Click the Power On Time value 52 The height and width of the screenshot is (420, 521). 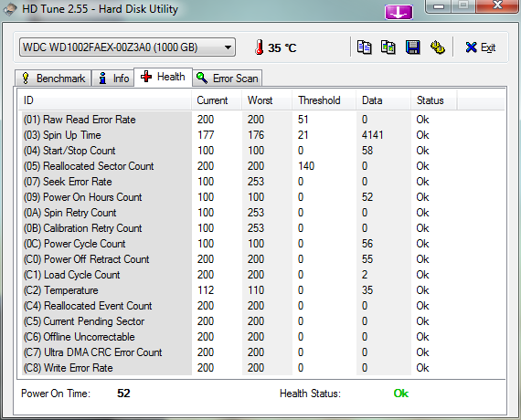pos(123,394)
